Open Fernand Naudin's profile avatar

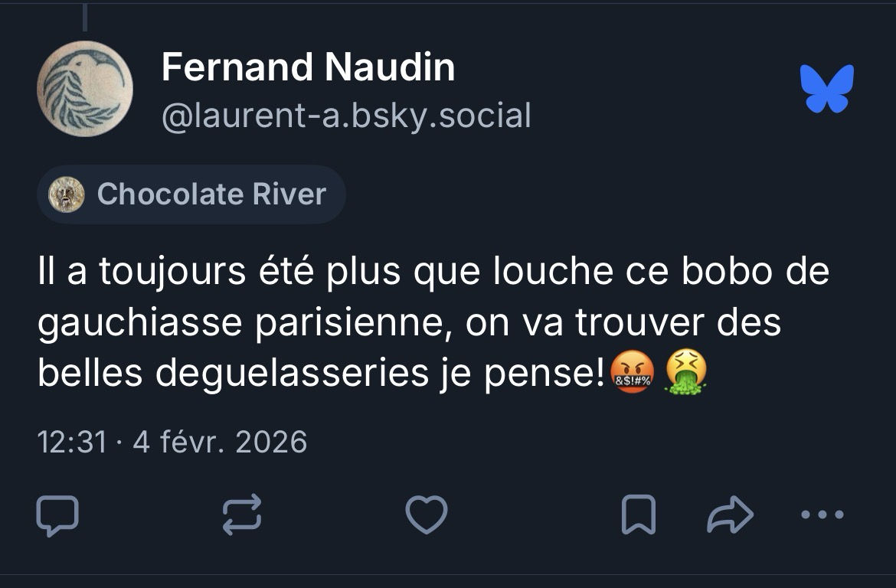click(x=85, y=89)
